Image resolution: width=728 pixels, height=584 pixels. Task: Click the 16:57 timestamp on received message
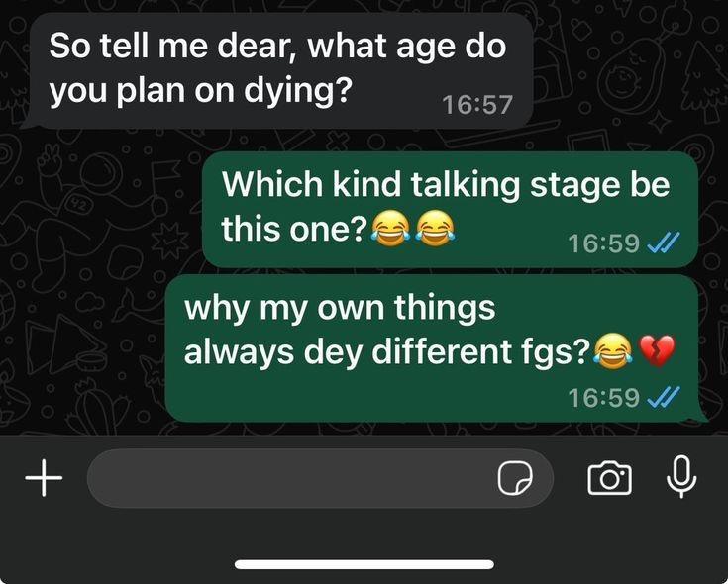[477, 103]
